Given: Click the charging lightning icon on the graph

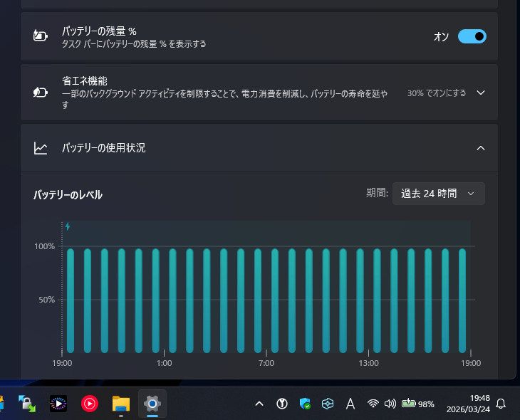Looking at the screenshot, I should coord(68,227).
